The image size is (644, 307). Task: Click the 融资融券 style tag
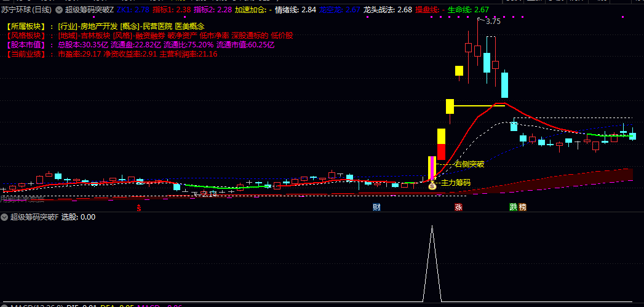(150, 36)
